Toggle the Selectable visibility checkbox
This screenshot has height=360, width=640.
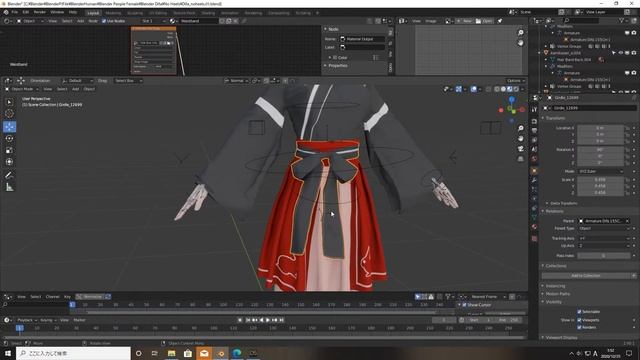coord(579,311)
